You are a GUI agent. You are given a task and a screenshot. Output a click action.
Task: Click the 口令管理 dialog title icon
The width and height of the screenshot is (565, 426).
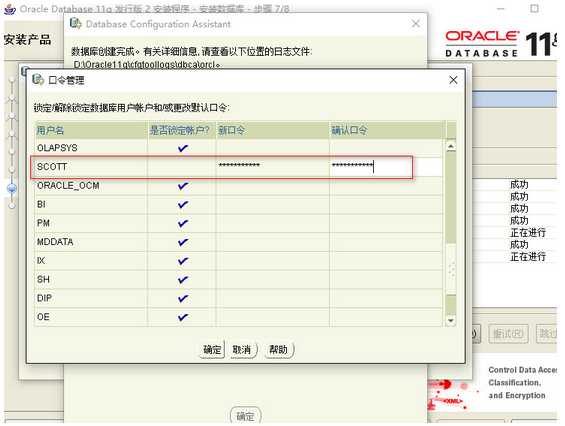[x=38, y=79]
